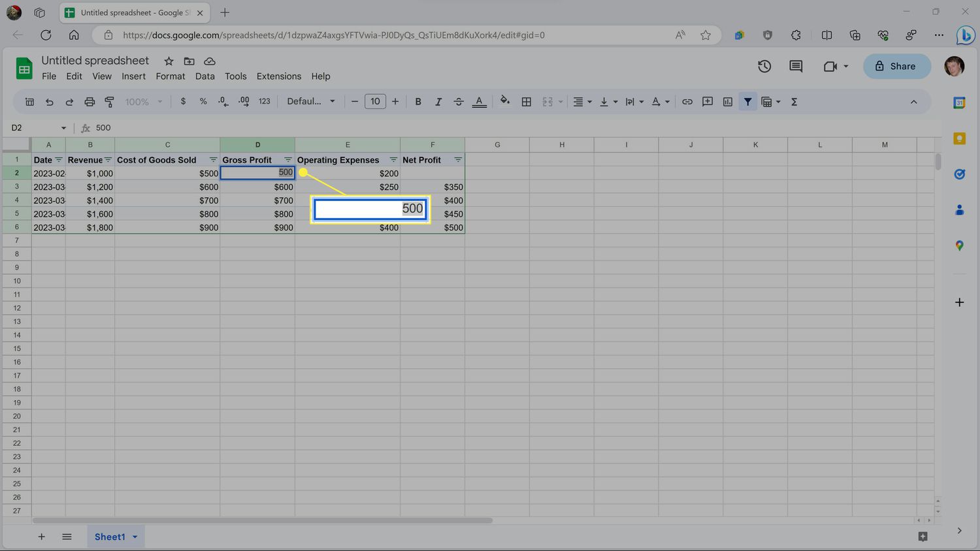
Task: Toggle the filter funnel button
Action: [x=747, y=102]
